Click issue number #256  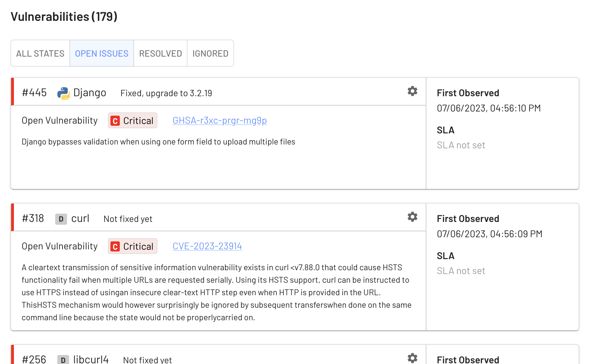[34, 359]
